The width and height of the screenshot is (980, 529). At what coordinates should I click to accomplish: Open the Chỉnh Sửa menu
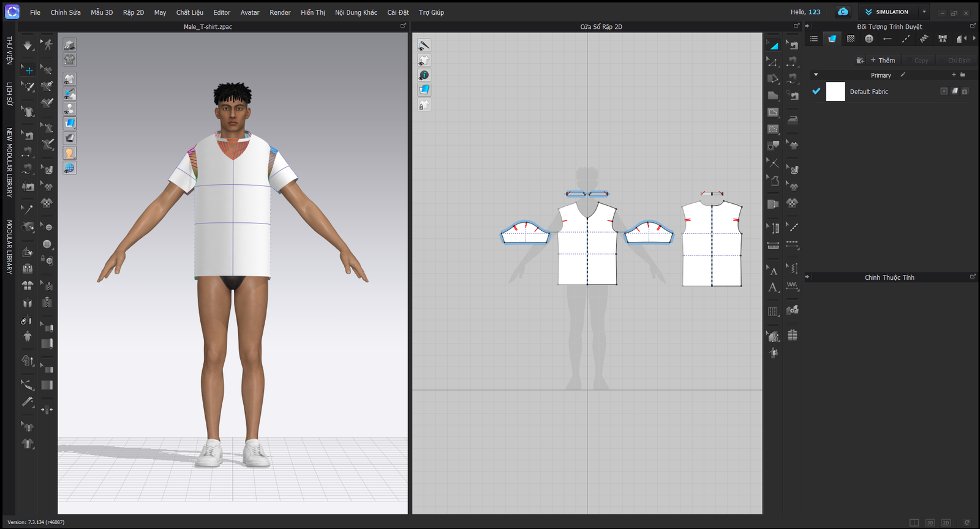(66, 12)
